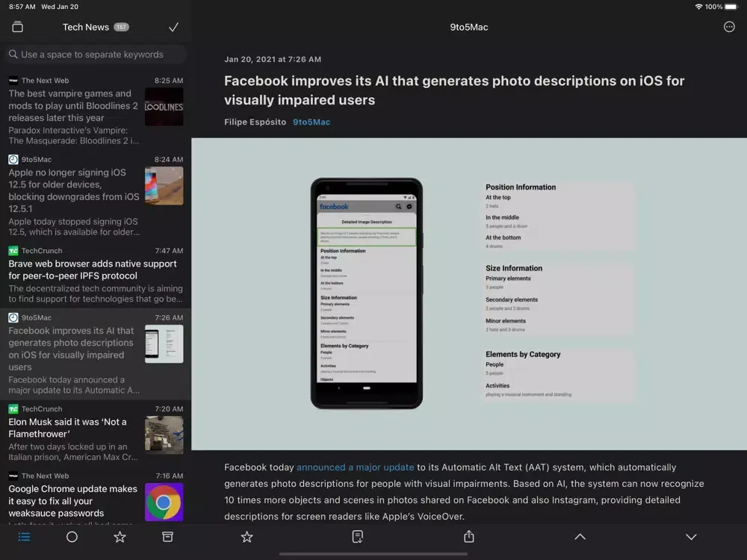
Task: Tap author name Filipe Espósito
Action: [255, 122]
